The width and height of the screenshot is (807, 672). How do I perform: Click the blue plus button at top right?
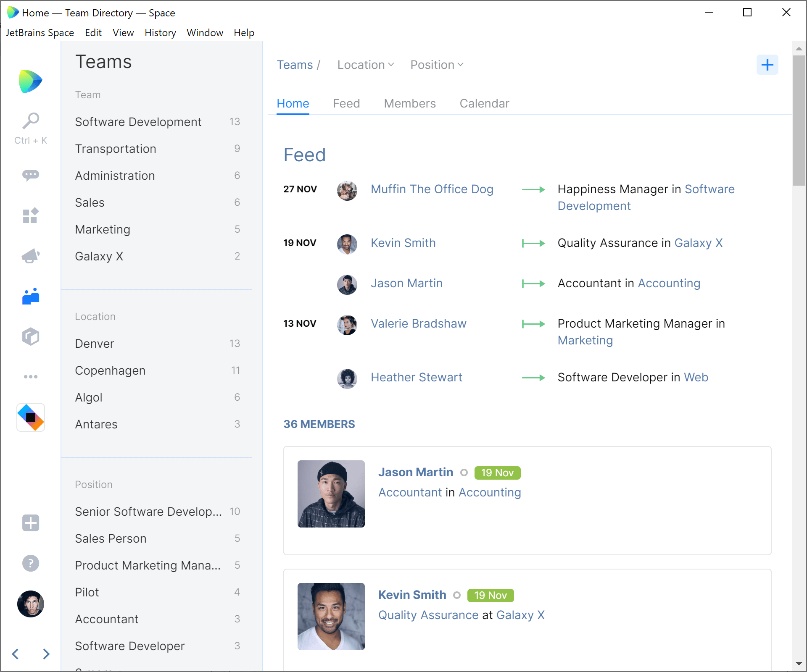pos(767,65)
